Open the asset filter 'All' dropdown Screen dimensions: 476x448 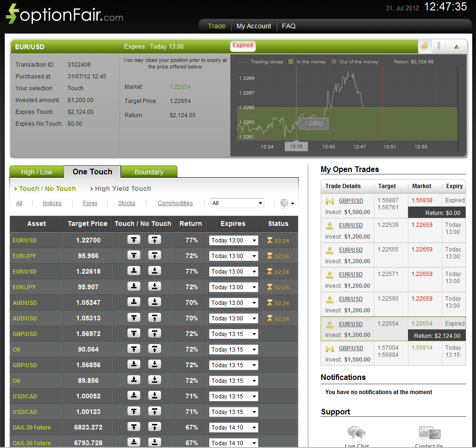coord(237,203)
